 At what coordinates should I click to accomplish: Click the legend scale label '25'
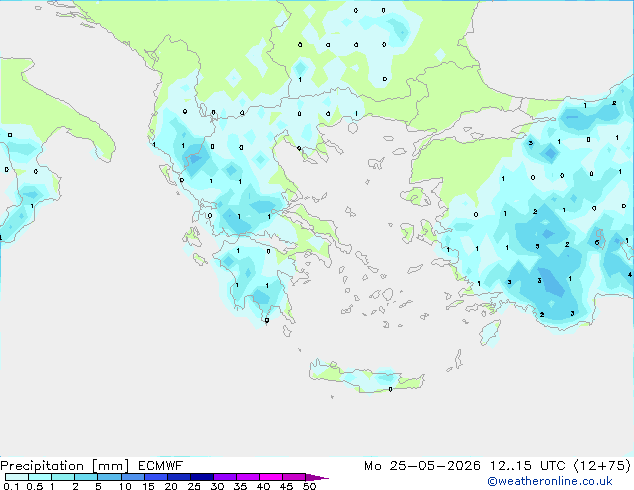click(x=194, y=486)
